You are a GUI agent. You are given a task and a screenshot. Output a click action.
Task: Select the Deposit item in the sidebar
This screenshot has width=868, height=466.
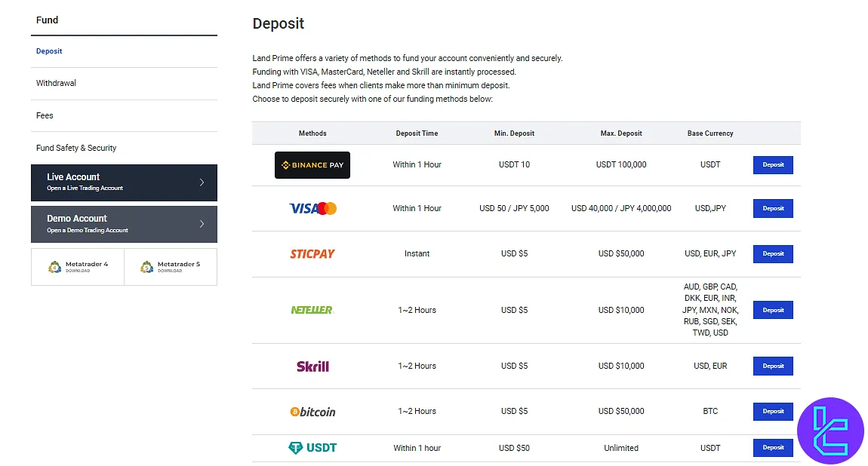49,51
